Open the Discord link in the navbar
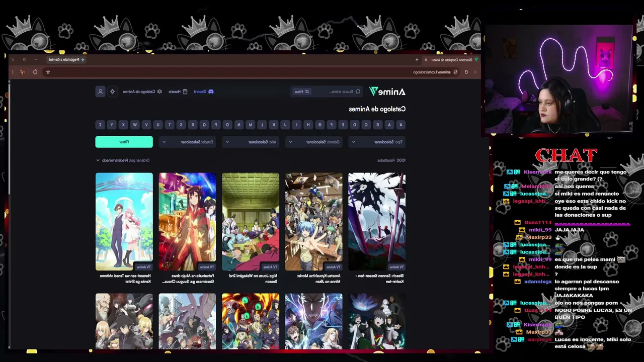 point(204,92)
